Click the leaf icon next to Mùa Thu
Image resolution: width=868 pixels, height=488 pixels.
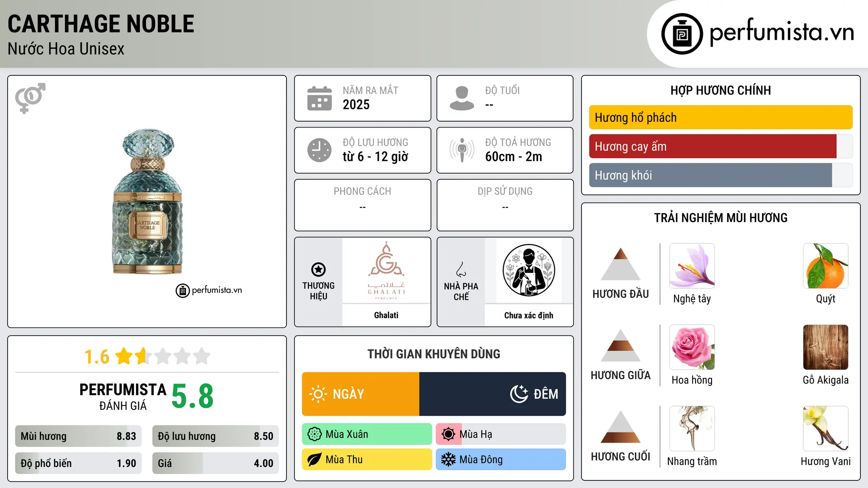[314, 460]
